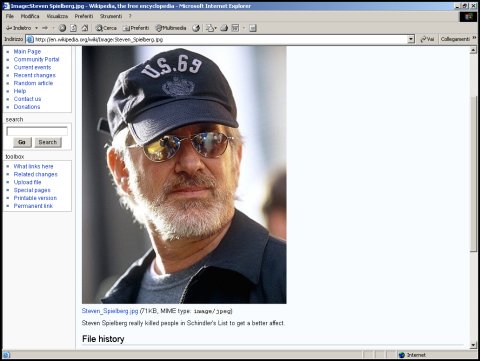Click the Collegamenti toolbar label
Image resolution: width=480 pixels, height=361 pixels.
click(x=455, y=39)
